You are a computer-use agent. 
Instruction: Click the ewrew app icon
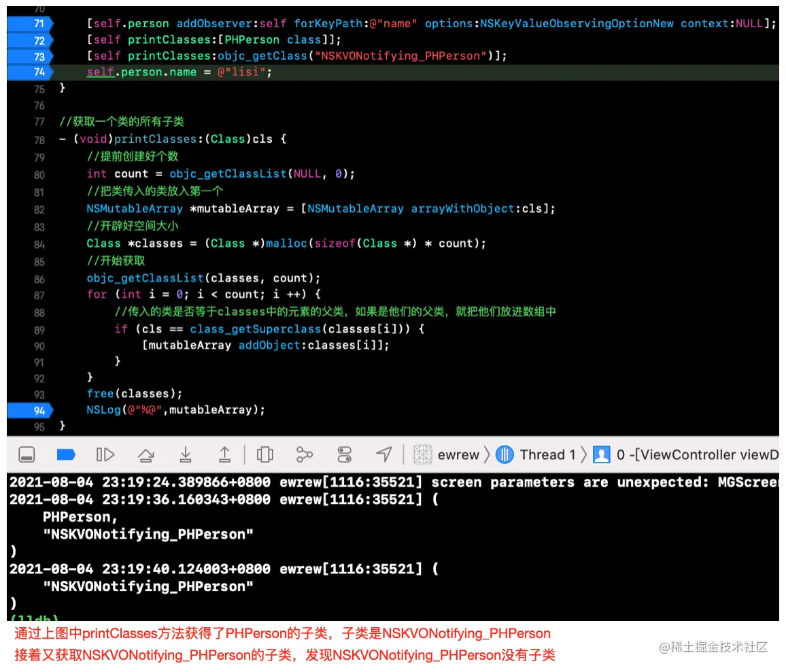tap(422, 455)
